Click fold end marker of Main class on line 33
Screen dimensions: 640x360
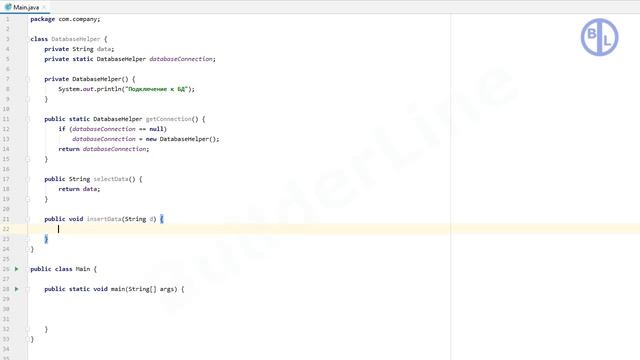28,339
